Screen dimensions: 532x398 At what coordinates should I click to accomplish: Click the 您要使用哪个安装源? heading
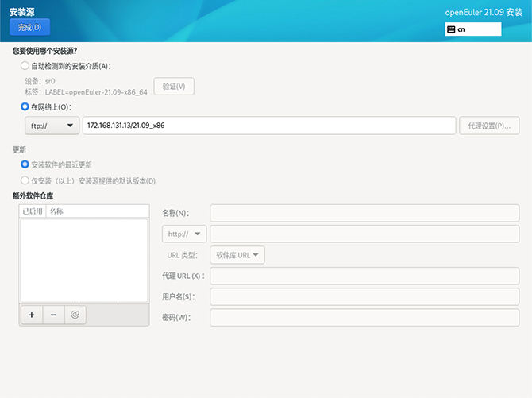(44, 51)
